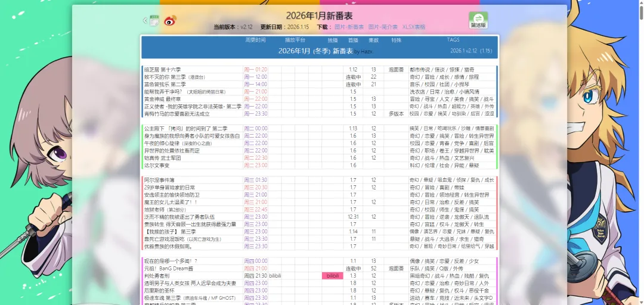Select the row title 能帮我弄干净吗?
Screen dimensions: 644x305
(x=165, y=92)
